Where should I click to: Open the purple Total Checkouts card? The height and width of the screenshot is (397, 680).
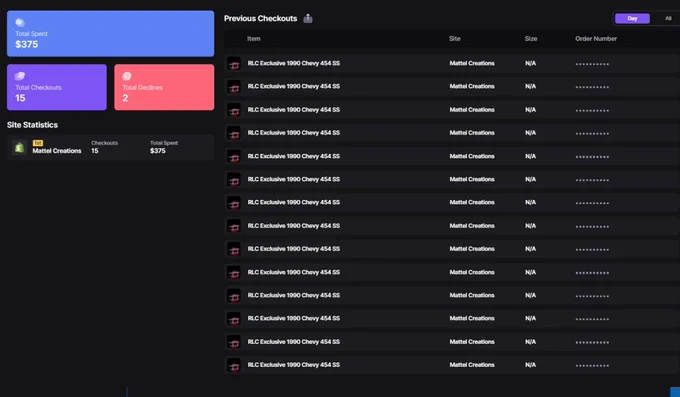57,87
